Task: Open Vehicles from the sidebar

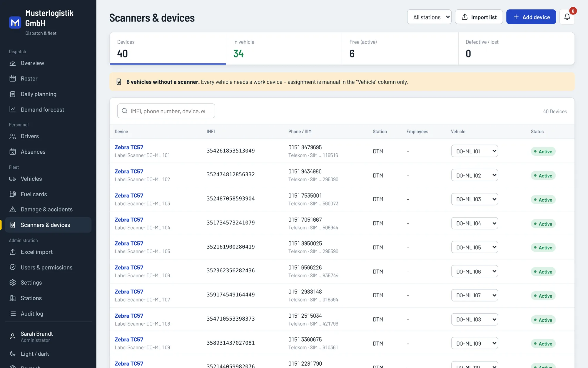Action: pyautogui.click(x=48, y=179)
